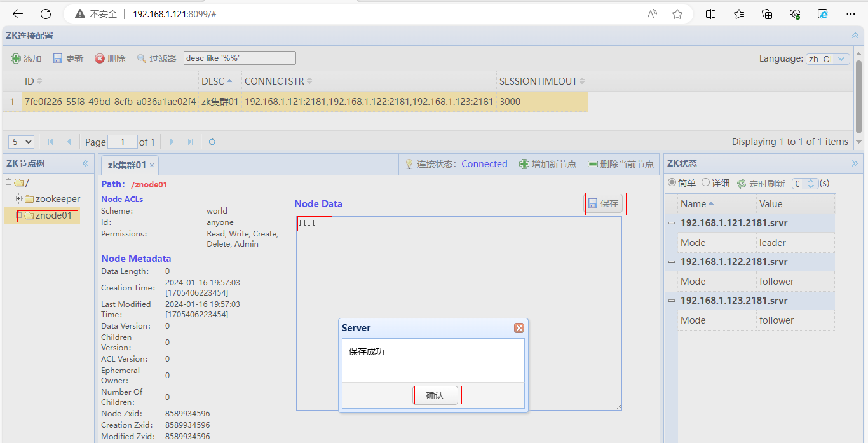
Task: Click the pagination refresh icon
Action: click(212, 142)
